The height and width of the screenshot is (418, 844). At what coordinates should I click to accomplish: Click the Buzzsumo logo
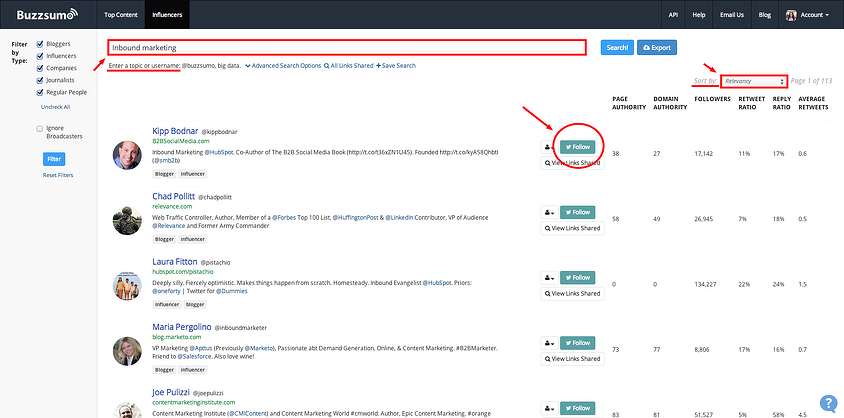(47, 15)
